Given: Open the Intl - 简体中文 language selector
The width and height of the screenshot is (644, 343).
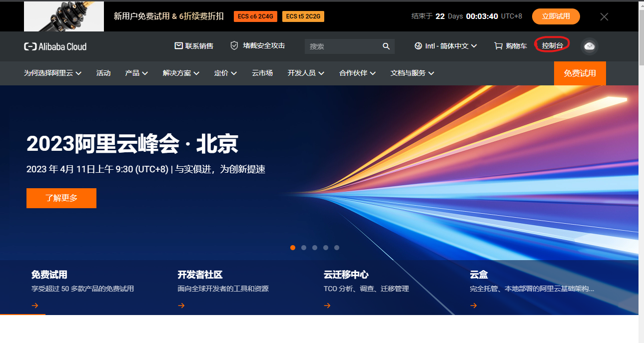Looking at the screenshot, I should coord(446,46).
